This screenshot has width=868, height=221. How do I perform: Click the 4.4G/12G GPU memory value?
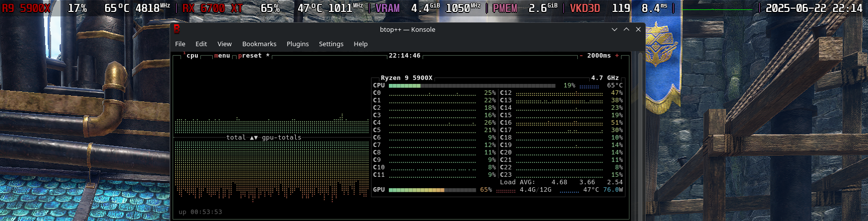(x=536, y=190)
